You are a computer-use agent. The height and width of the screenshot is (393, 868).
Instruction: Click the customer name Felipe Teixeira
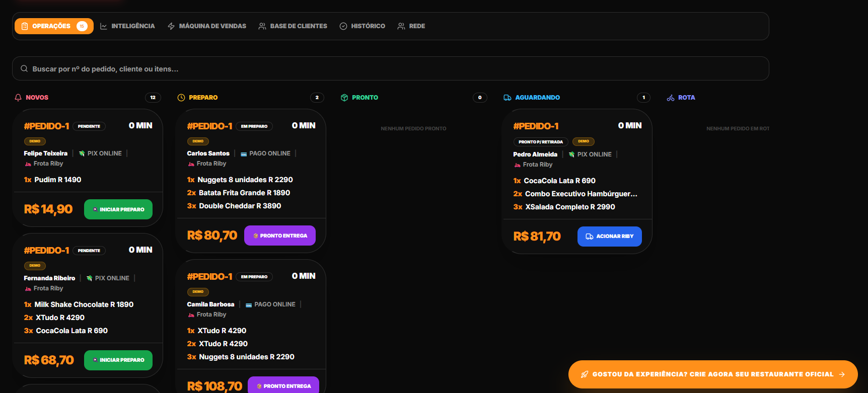click(x=46, y=153)
